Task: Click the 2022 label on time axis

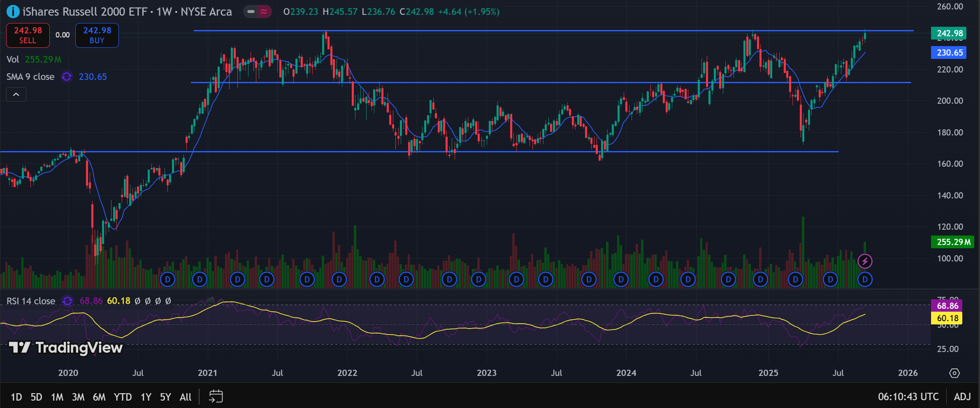Action: pos(347,373)
